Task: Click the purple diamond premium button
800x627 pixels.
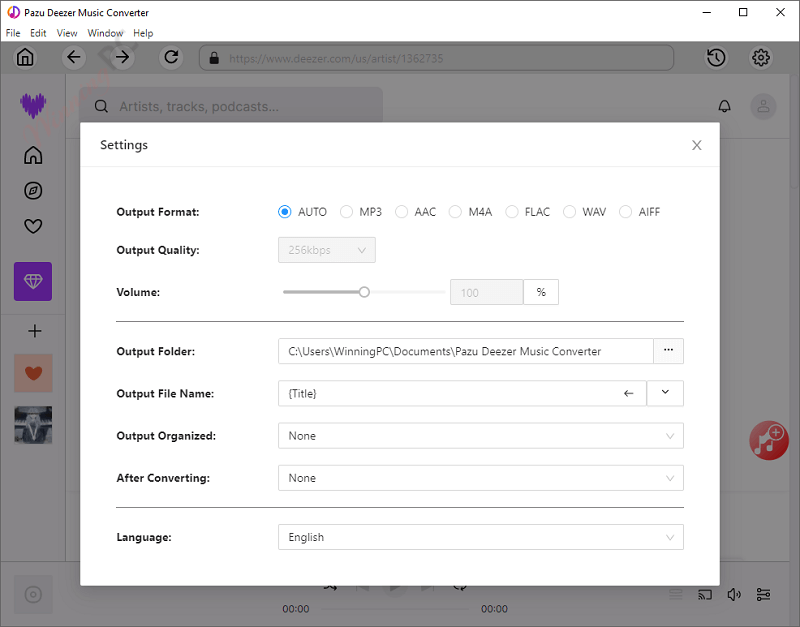Action: [x=33, y=282]
